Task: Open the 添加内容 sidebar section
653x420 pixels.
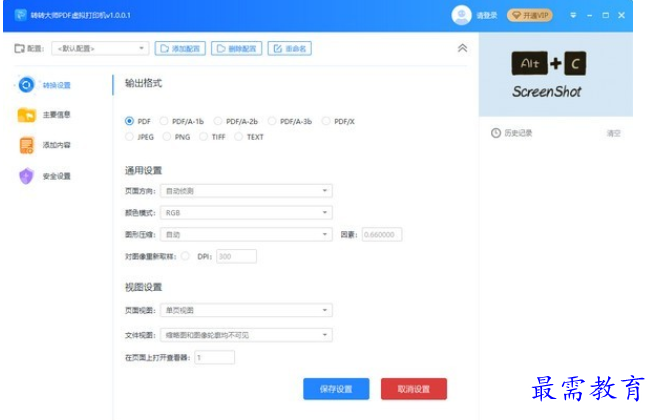Action: tap(44, 145)
